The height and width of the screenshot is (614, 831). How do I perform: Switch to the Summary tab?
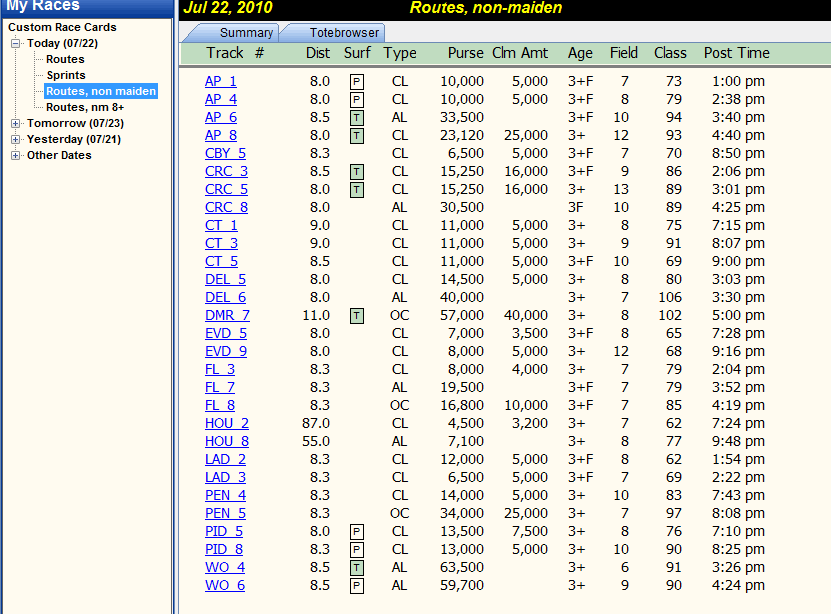tap(232, 33)
